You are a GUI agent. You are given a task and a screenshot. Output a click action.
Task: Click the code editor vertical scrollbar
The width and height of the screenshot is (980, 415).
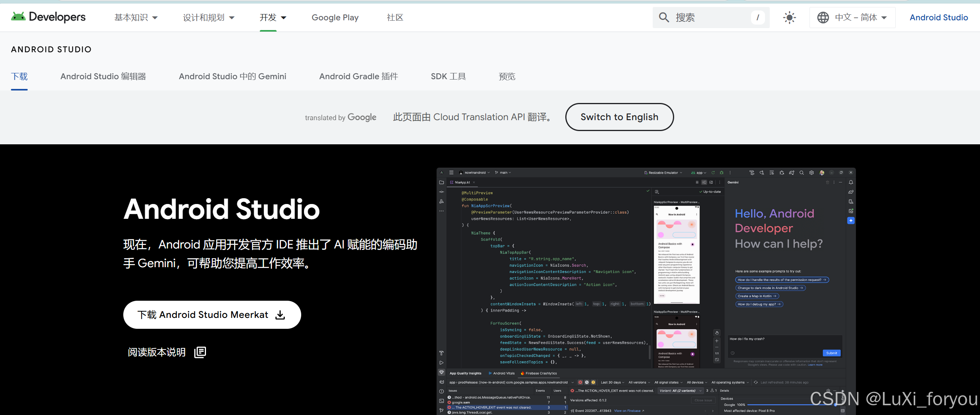click(x=650, y=352)
